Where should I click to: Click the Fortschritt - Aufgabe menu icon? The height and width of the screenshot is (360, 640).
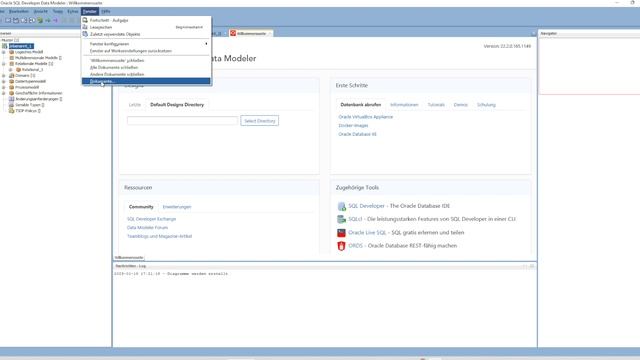tap(85, 20)
